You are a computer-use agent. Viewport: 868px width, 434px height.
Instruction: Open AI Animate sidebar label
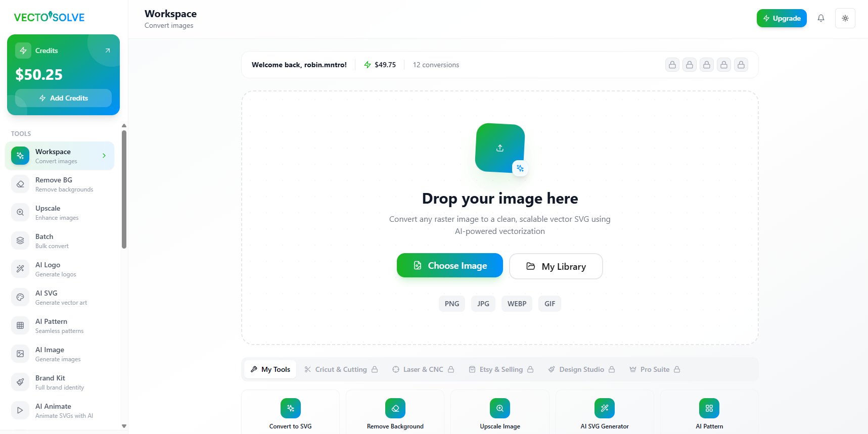tap(53, 406)
